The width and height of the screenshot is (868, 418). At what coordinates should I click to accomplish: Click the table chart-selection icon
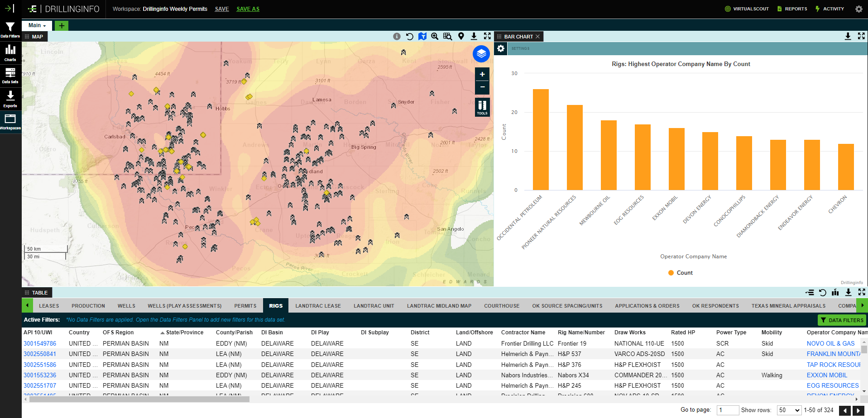(835, 293)
